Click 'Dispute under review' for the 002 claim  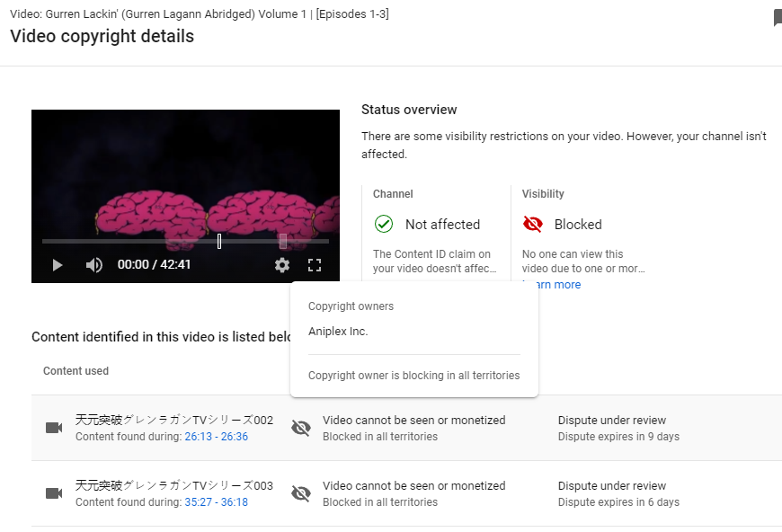click(612, 421)
